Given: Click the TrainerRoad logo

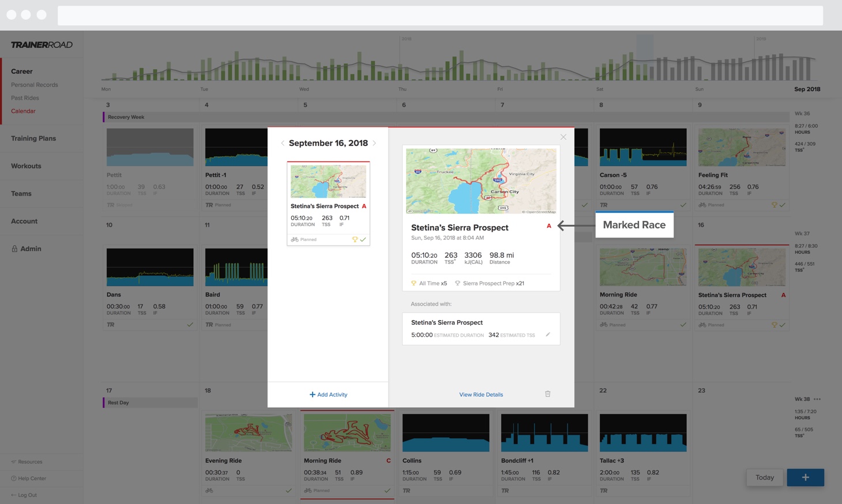Looking at the screenshot, I should [x=42, y=45].
